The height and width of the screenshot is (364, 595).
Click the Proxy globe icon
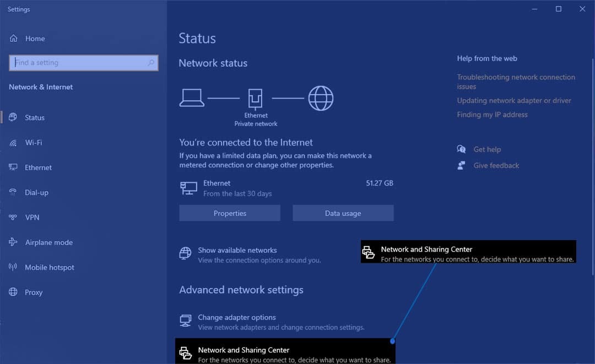coord(13,292)
